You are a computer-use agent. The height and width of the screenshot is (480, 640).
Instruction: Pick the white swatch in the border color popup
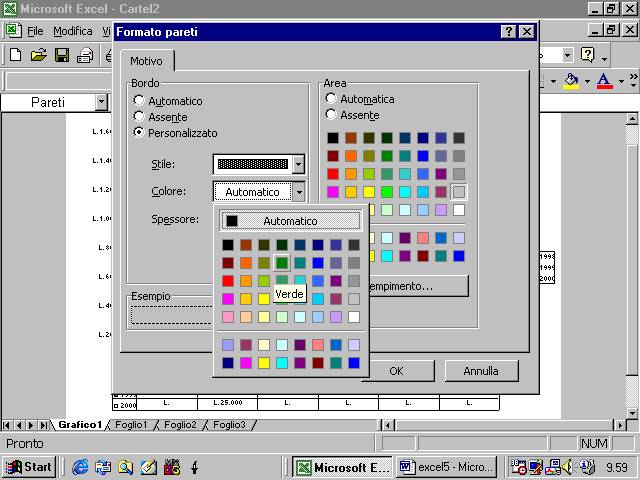click(354, 317)
